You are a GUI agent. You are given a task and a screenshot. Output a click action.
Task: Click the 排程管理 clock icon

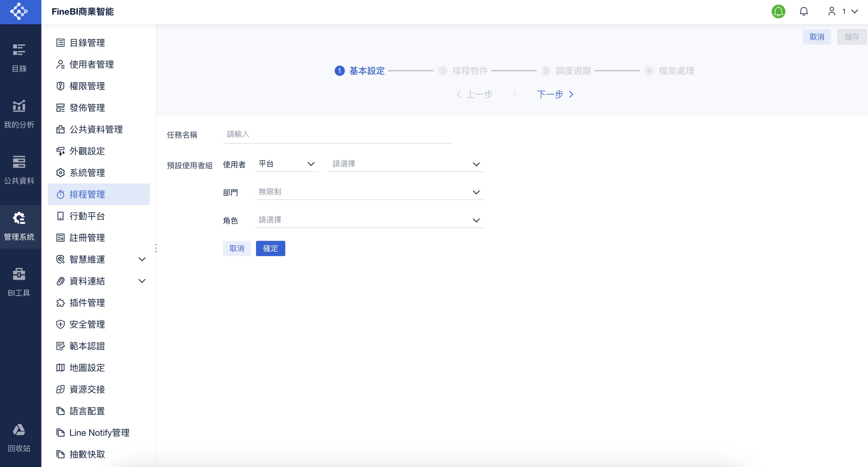[x=60, y=194]
